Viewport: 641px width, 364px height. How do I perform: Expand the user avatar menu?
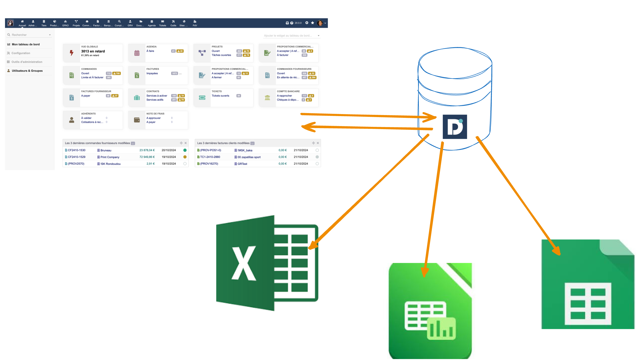coord(321,23)
